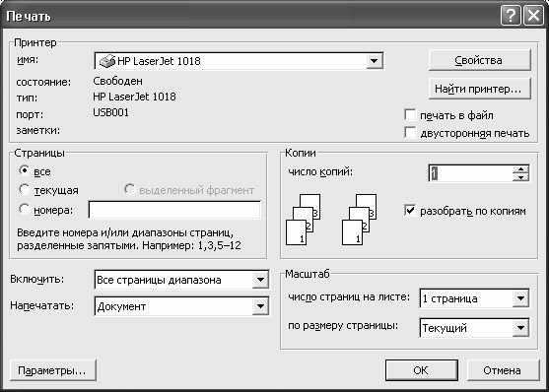Click the printer icon beside HP LaserJet 1018
549x392 pixels.
tap(107, 61)
